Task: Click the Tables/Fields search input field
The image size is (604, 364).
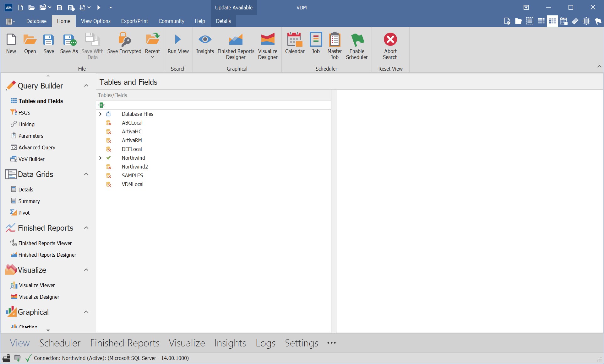Action: pyautogui.click(x=215, y=105)
